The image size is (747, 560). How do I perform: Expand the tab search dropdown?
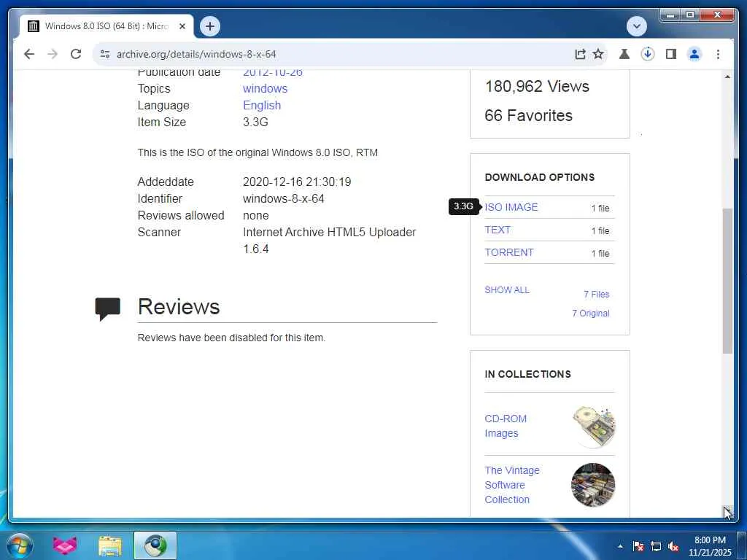pos(636,26)
